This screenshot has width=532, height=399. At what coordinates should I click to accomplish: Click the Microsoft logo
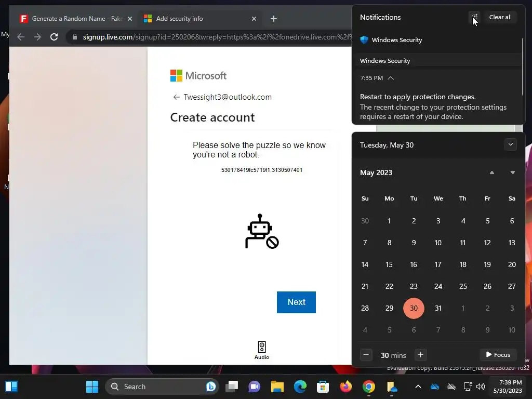pyautogui.click(x=198, y=76)
